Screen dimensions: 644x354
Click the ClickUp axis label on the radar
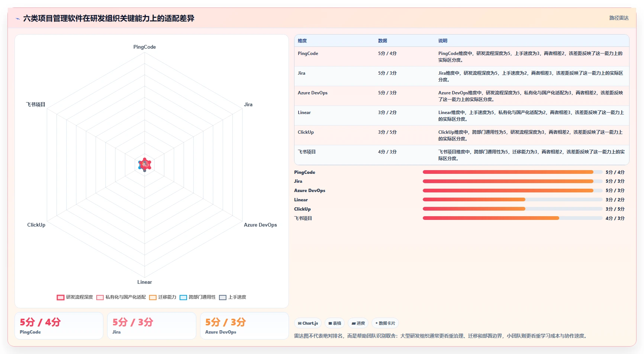pos(36,225)
